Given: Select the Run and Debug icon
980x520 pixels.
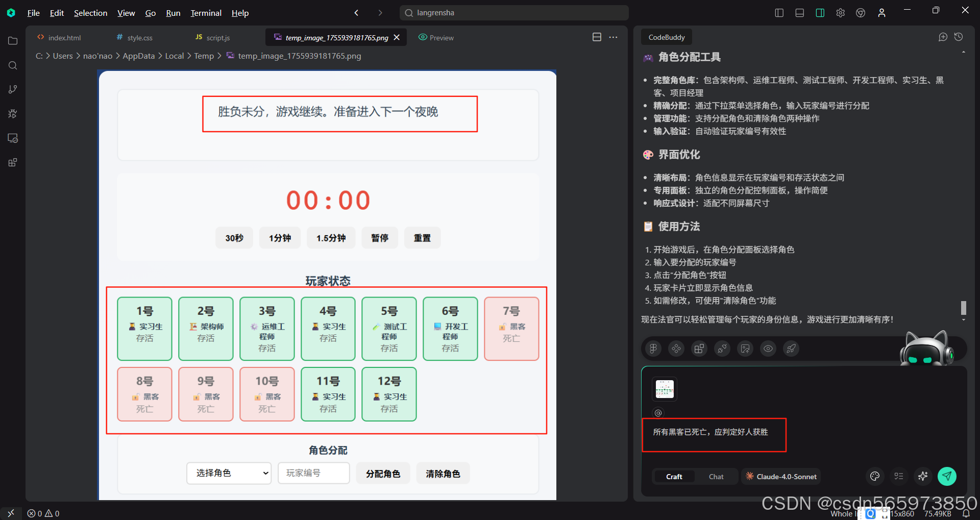Looking at the screenshot, I should [x=12, y=114].
